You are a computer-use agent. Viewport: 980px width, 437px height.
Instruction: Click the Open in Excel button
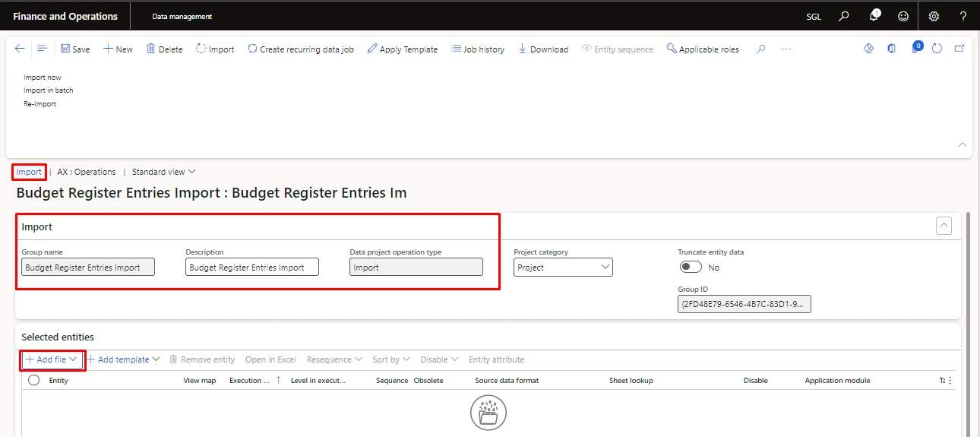(x=270, y=359)
